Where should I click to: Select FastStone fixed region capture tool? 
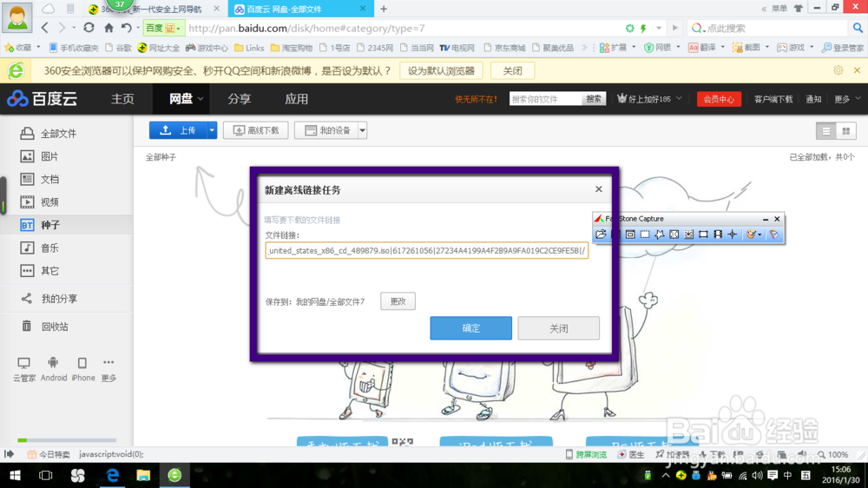tap(703, 234)
